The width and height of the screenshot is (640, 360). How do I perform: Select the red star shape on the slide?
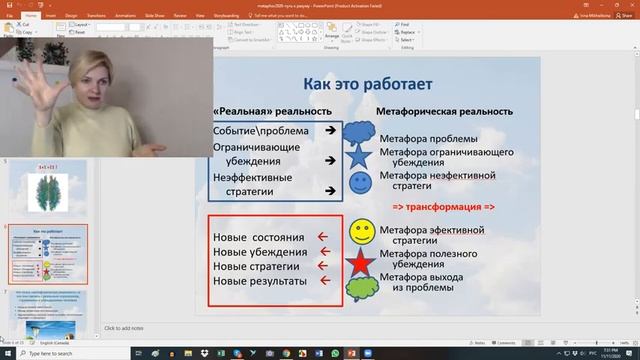[360, 263]
